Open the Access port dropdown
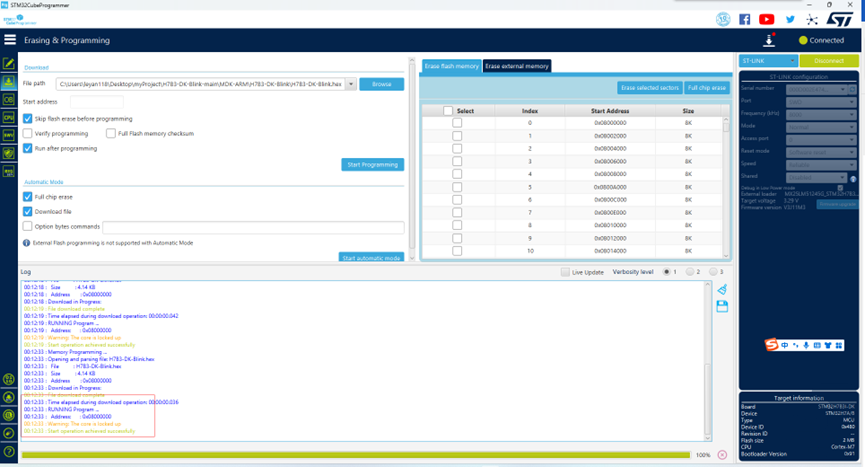Image resolution: width=865 pixels, height=467 pixels. click(821, 140)
